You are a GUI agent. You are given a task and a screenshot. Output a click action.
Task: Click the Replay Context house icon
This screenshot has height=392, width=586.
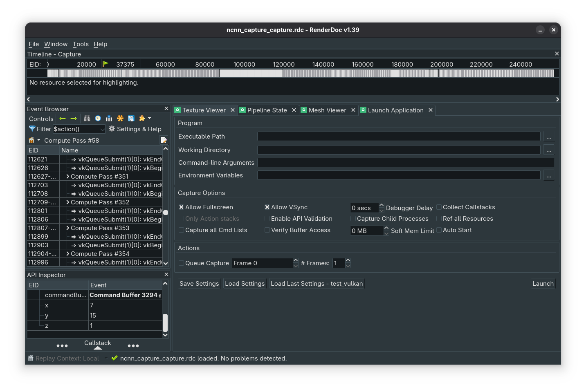point(31,358)
